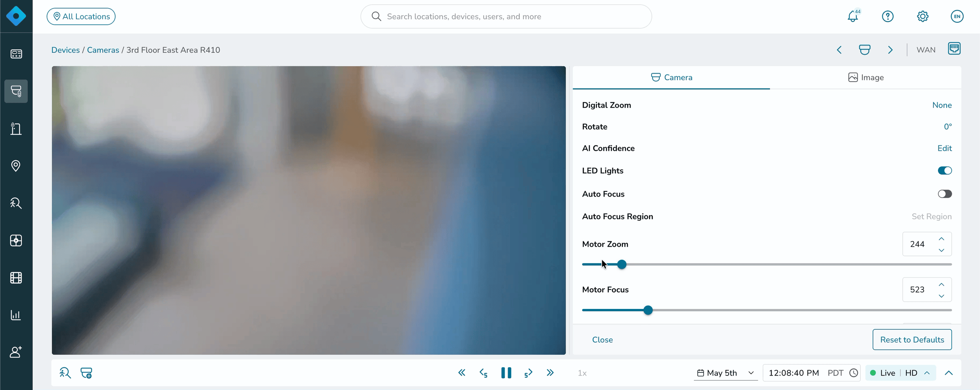Click the live camera video feed

point(309,210)
